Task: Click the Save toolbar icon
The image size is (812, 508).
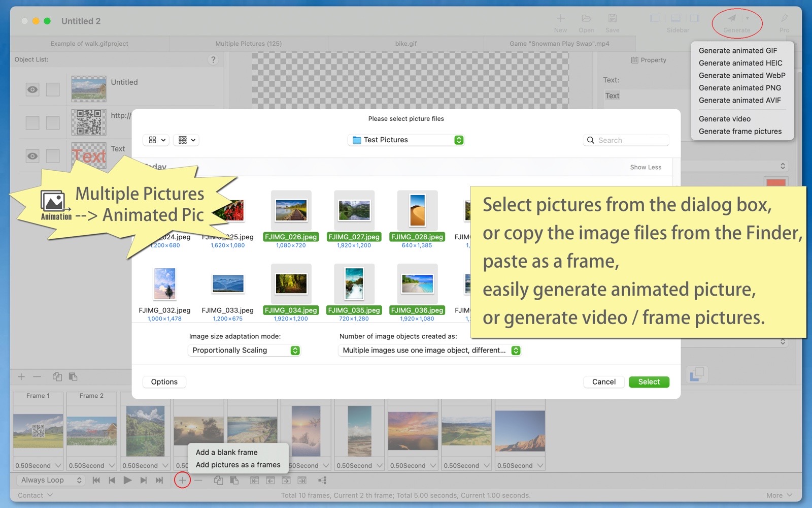Action: pyautogui.click(x=612, y=19)
